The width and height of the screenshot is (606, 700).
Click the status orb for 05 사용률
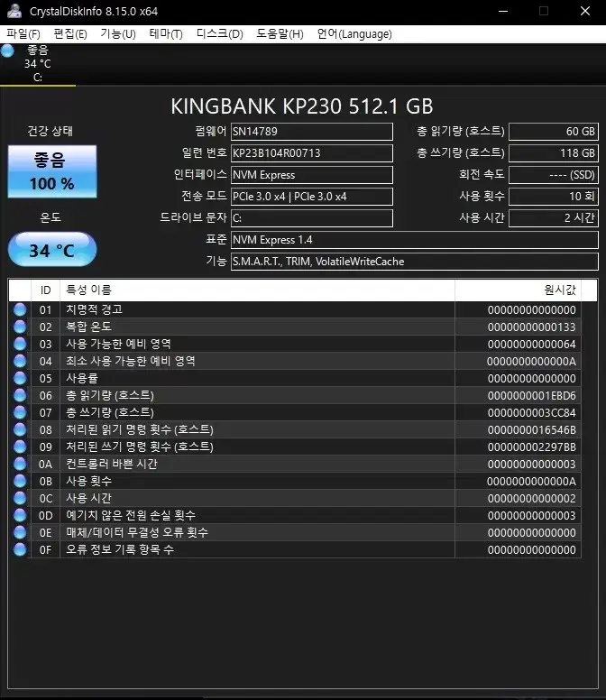(x=20, y=378)
